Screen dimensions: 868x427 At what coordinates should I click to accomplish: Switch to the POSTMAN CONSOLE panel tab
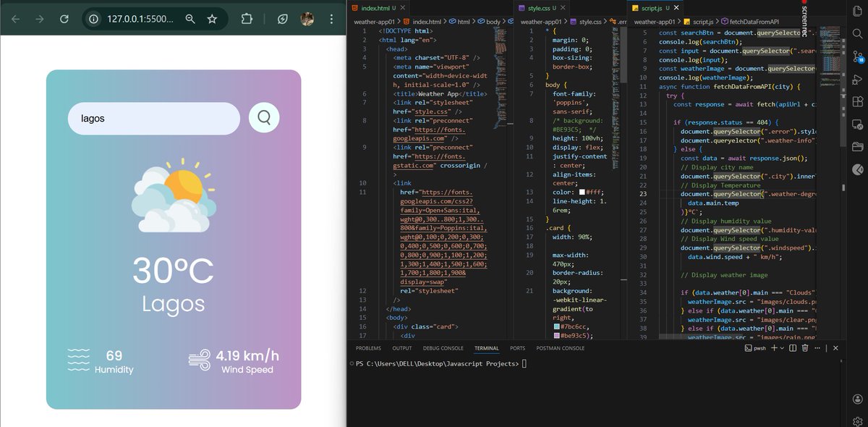click(561, 348)
